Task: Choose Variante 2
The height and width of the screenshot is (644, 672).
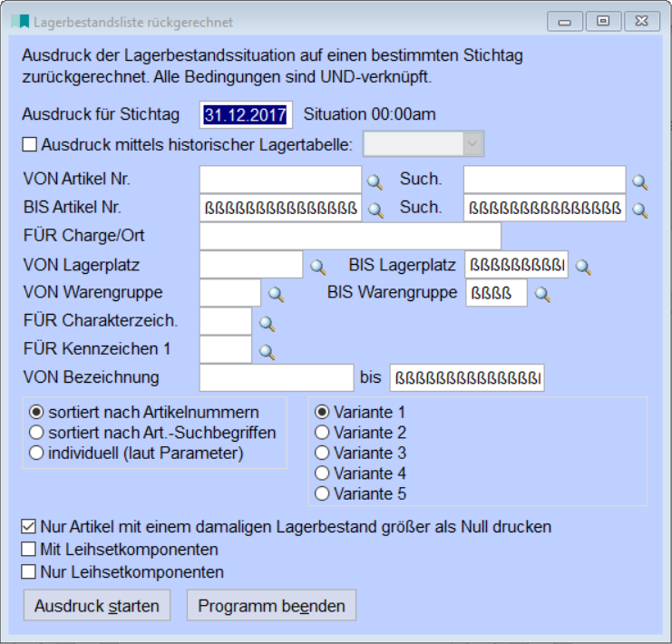Action: (322, 433)
